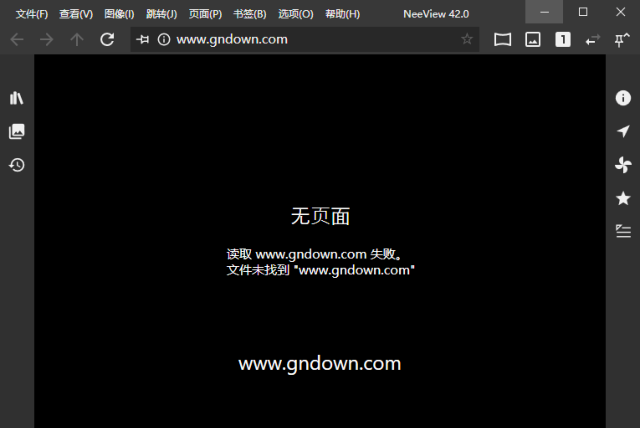Image resolution: width=640 pixels, height=428 pixels.
Task: Move up to parent folder arrow
Action: [x=77, y=40]
